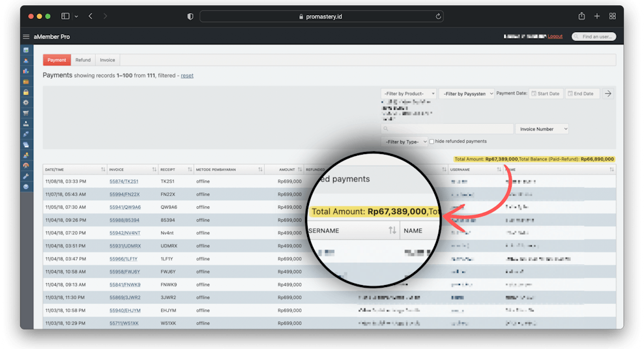Open invoice 55869/3JWR2
The width and height of the screenshot is (644, 349).
(x=125, y=297)
